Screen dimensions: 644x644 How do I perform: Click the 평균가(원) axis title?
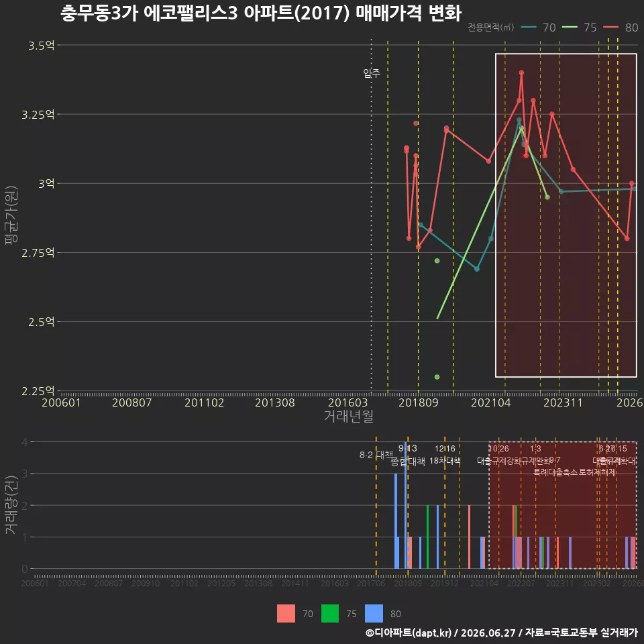(11, 215)
